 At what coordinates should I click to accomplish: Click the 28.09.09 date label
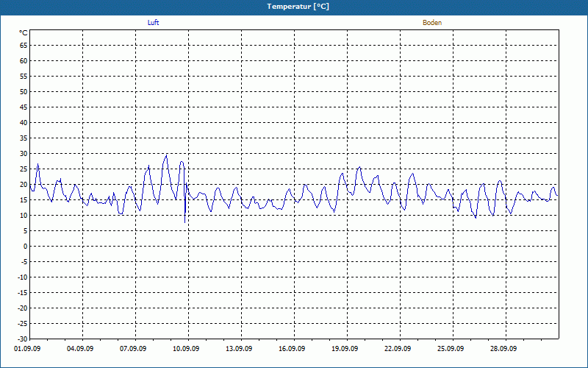[503, 349]
